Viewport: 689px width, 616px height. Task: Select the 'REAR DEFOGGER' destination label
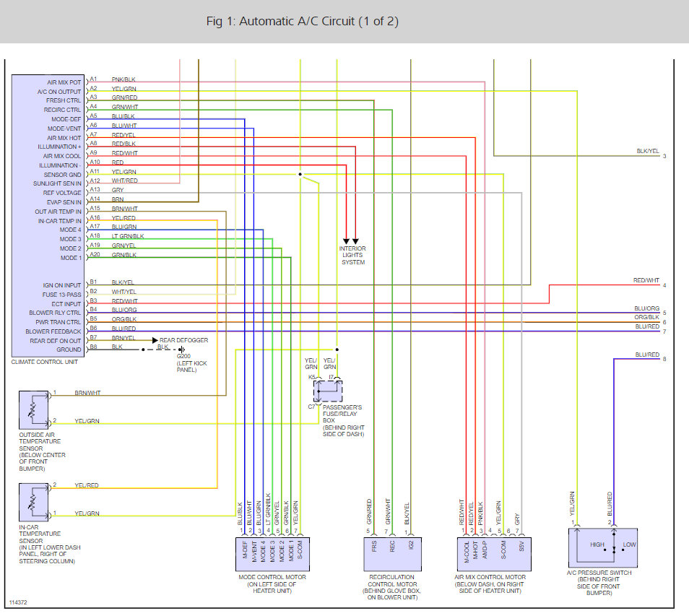pos(183,341)
